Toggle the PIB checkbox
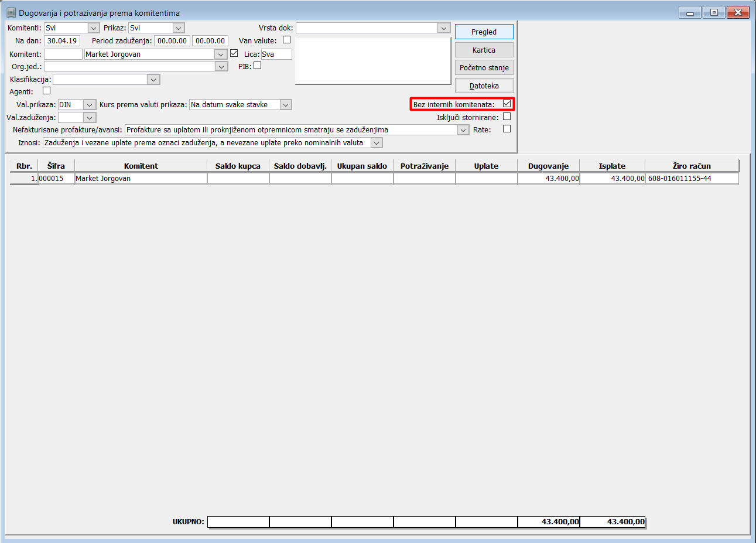756x543 pixels. [x=258, y=66]
